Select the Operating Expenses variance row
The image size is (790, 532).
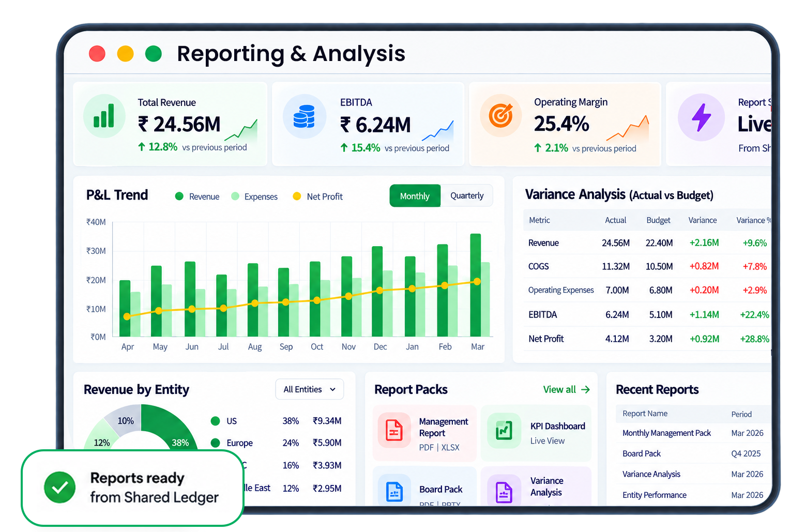pos(647,290)
